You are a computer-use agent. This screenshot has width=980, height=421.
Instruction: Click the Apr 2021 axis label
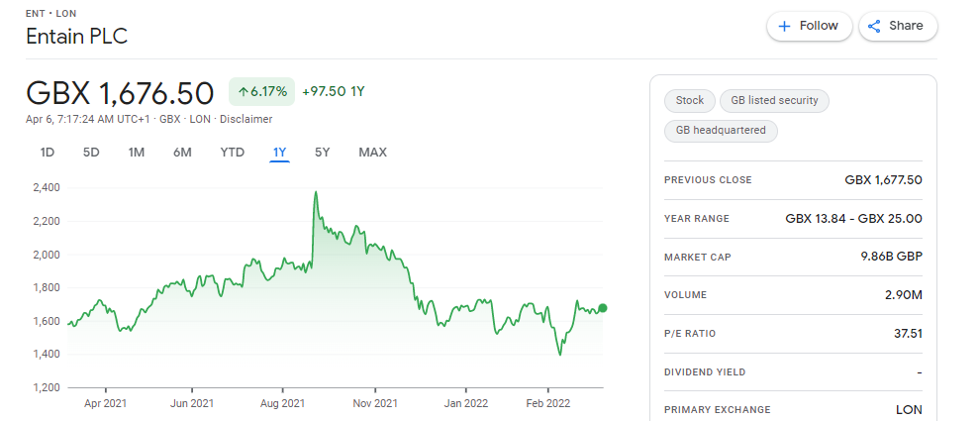point(105,403)
